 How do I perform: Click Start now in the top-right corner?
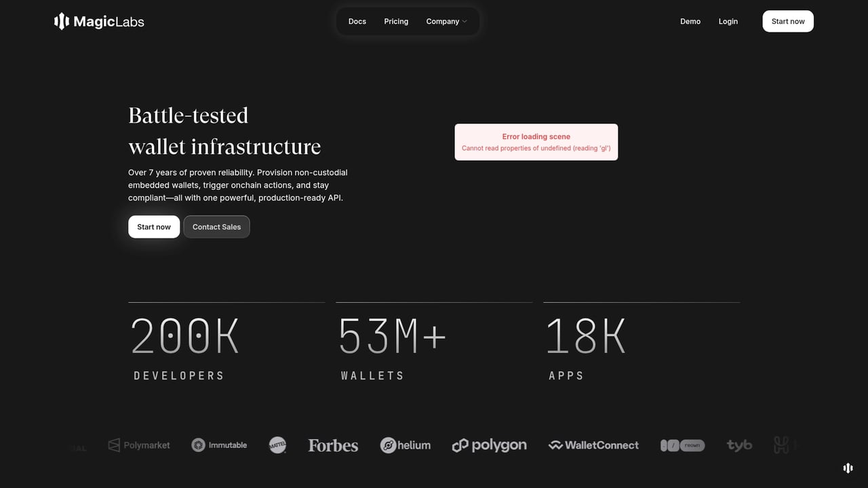click(x=788, y=21)
